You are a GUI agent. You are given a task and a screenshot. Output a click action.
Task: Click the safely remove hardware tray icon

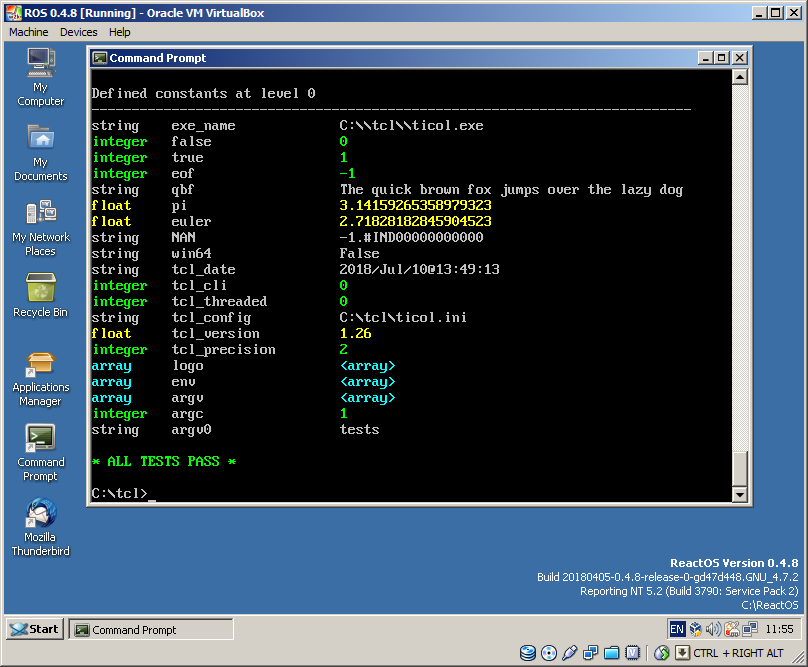coord(732,629)
